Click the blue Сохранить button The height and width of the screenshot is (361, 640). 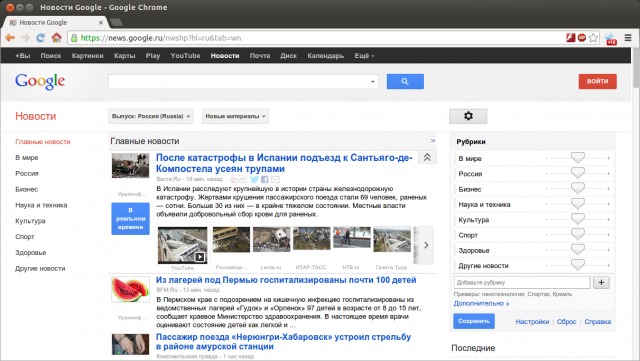tap(473, 321)
